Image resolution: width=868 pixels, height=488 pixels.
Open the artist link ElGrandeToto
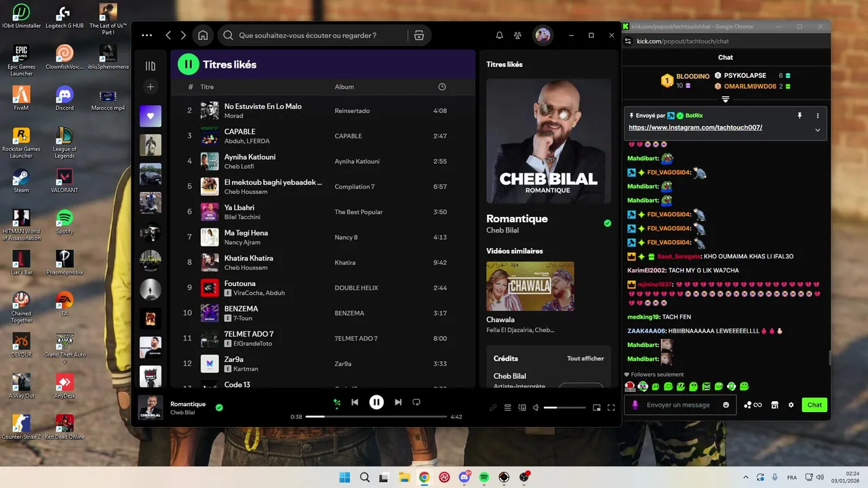tap(254, 344)
